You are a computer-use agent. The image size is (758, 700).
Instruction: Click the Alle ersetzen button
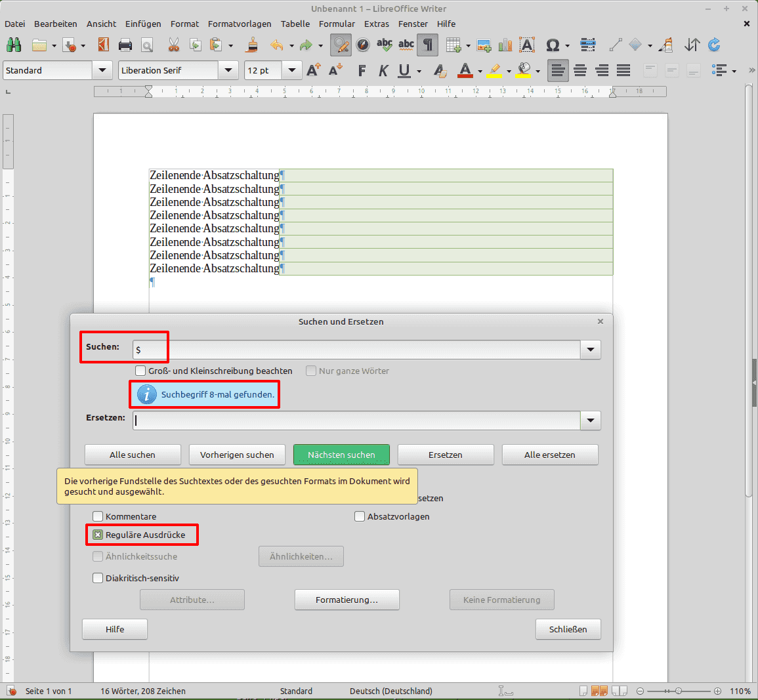click(x=550, y=455)
